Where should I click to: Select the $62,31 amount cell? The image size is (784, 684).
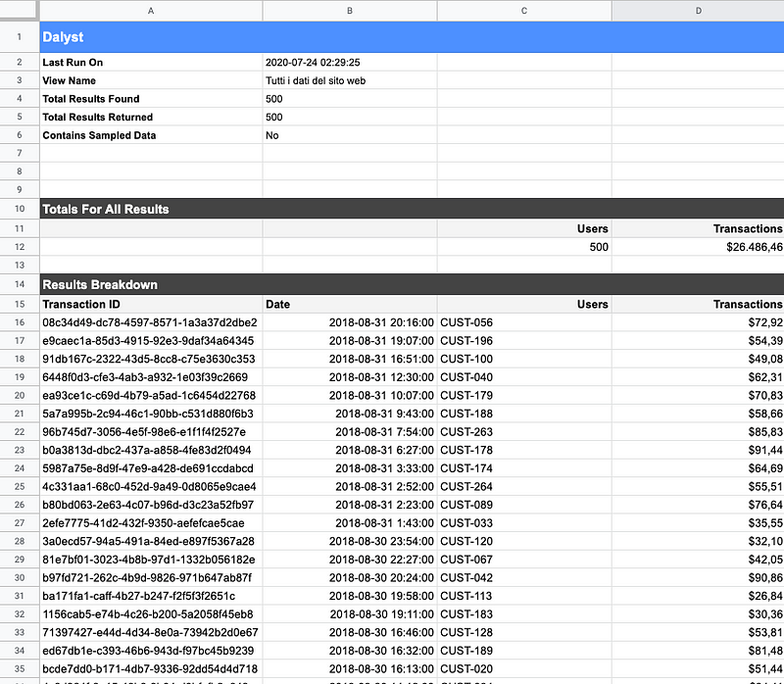point(698,377)
